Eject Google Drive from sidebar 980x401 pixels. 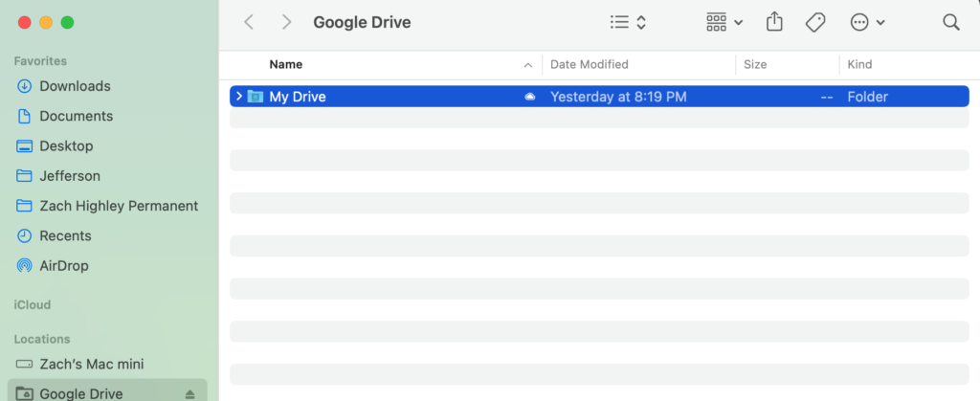pyautogui.click(x=190, y=394)
